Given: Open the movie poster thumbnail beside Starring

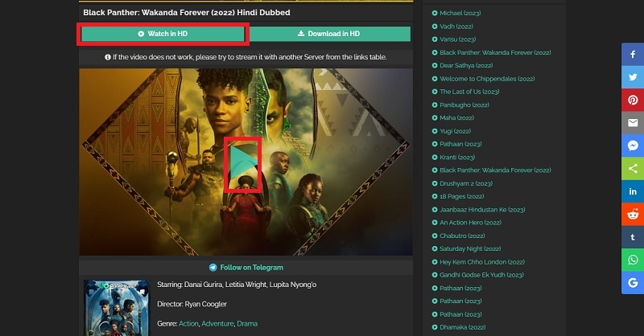Looking at the screenshot, I should click(x=117, y=308).
